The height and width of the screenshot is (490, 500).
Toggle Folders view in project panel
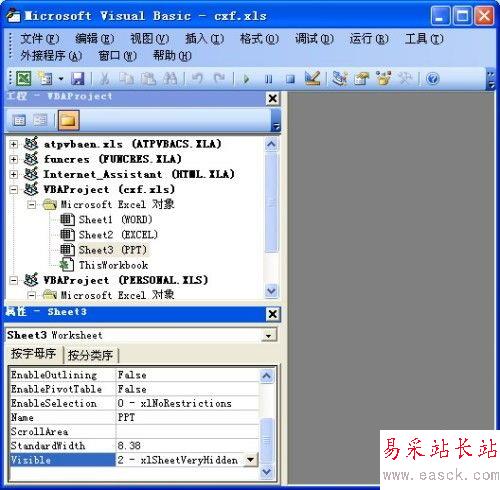pyautogui.click(x=69, y=120)
